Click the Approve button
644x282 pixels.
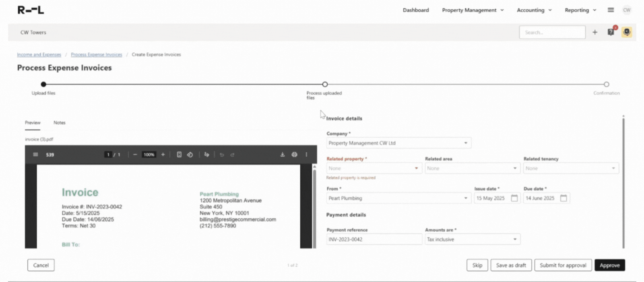[609, 265]
